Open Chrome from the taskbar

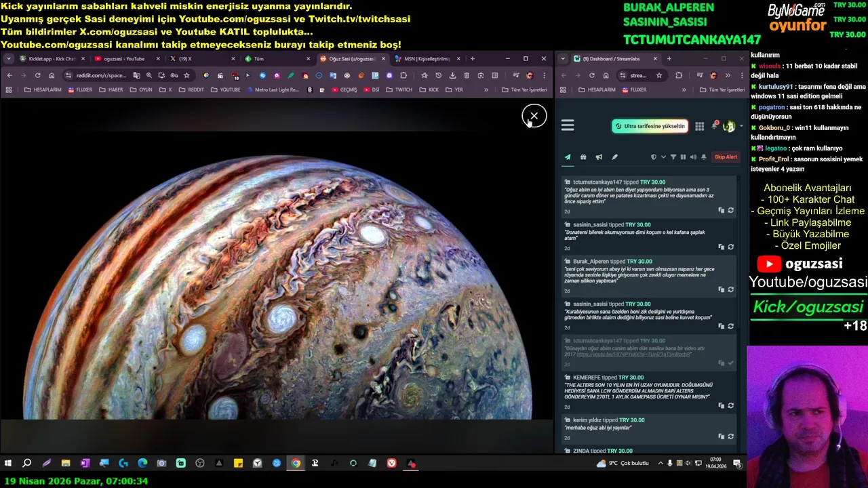[x=296, y=464]
